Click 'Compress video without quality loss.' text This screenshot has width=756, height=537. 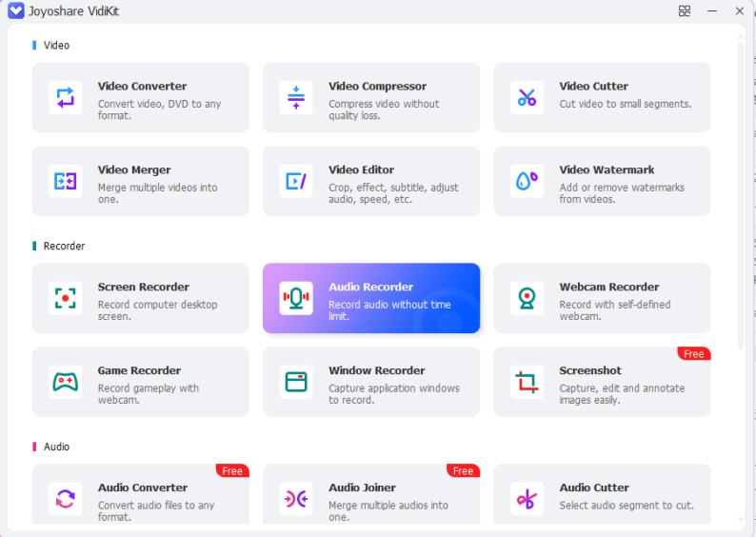(384, 109)
